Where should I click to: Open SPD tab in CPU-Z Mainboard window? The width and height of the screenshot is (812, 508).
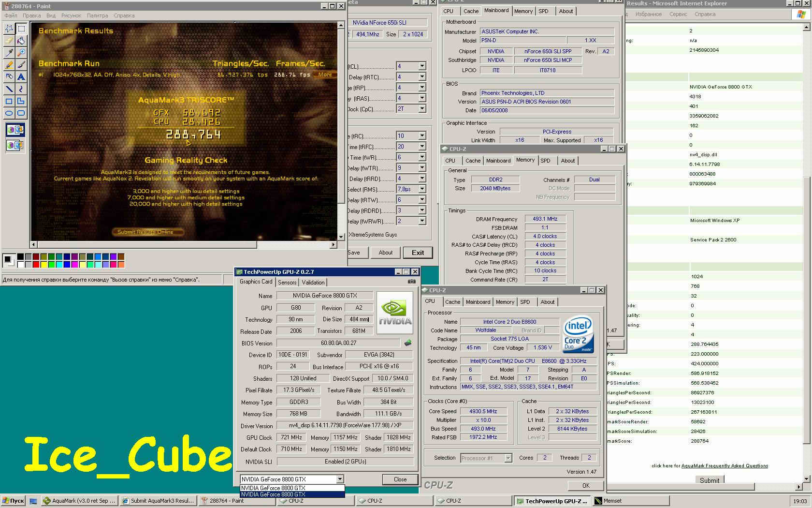pyautogui.click(x=543, y=11)
